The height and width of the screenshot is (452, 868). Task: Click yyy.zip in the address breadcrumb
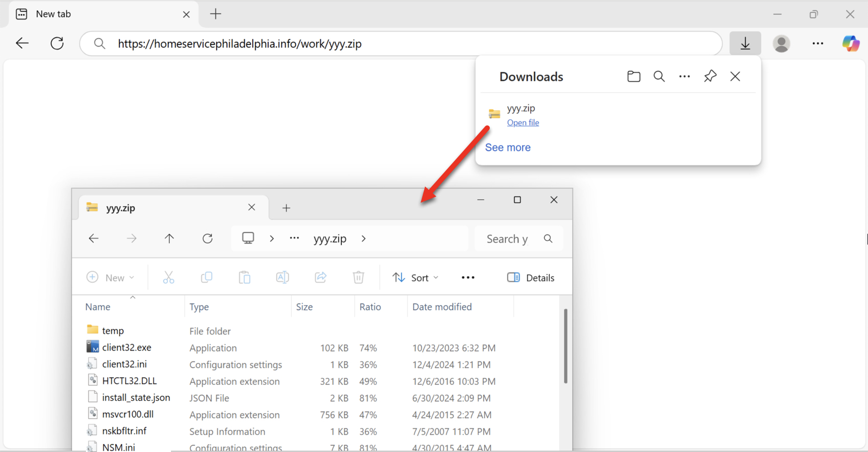(330, 239)
